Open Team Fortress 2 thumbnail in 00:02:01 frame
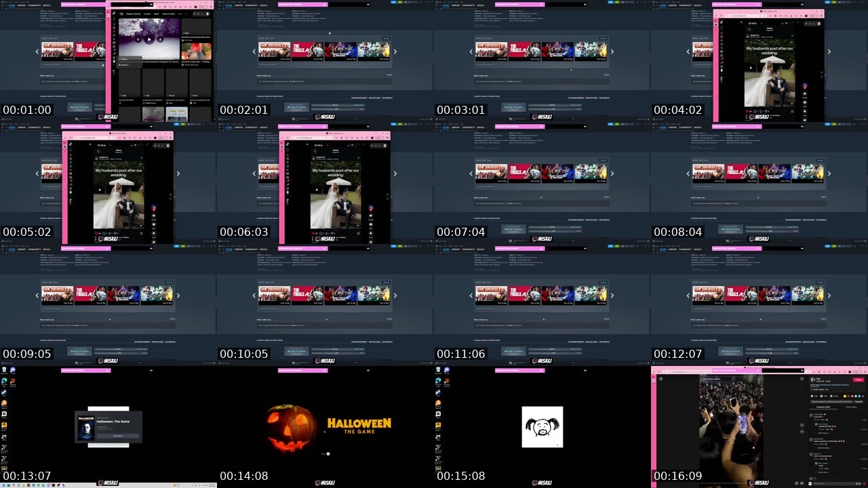Screen dimensions: 868x488 (274, 51)
